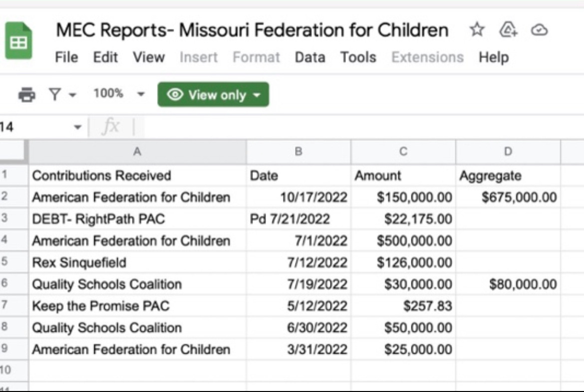The height and width of the screenshot is (392, 584).
Task: Select the $30,000.00 amount cell
Action: (403, 284)
